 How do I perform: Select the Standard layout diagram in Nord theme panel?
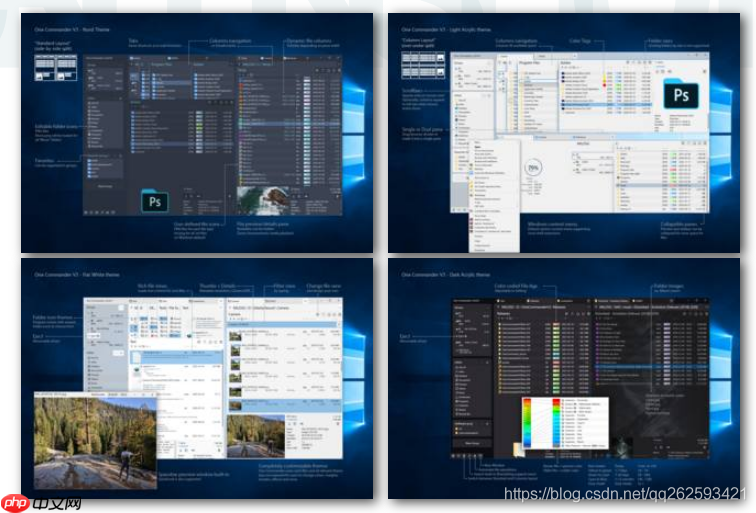[49, 67]
